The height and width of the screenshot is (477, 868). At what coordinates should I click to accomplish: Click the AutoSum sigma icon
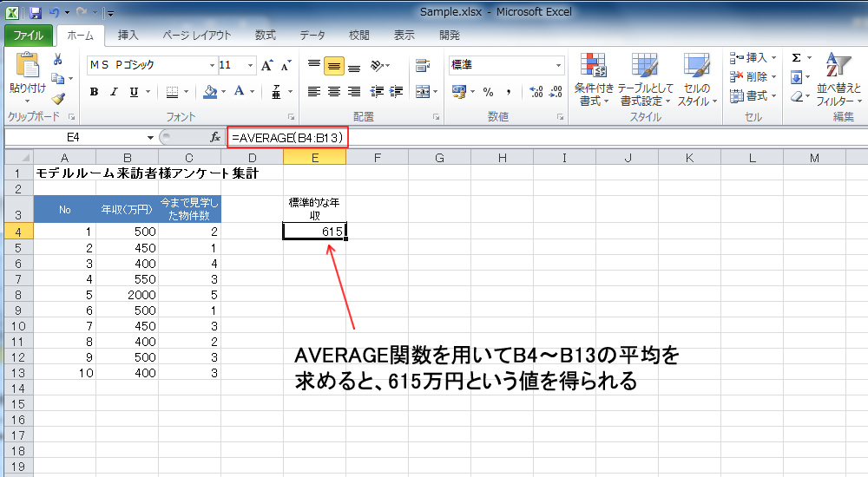click(x=796, y=57)
